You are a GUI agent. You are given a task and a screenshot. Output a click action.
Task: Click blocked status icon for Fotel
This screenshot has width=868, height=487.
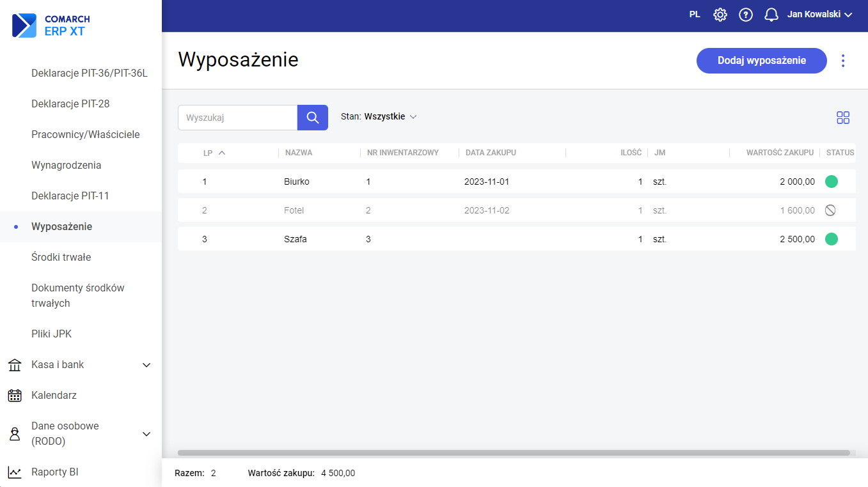tap(830, 210)
